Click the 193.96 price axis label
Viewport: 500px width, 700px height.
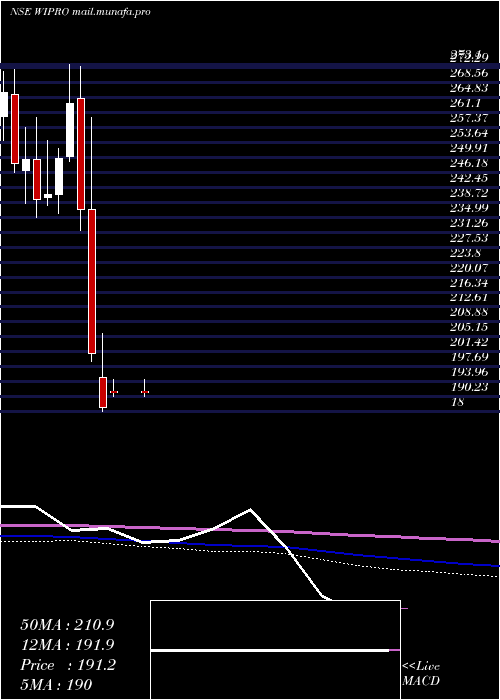pyautogui.click(x=469, y=372)
